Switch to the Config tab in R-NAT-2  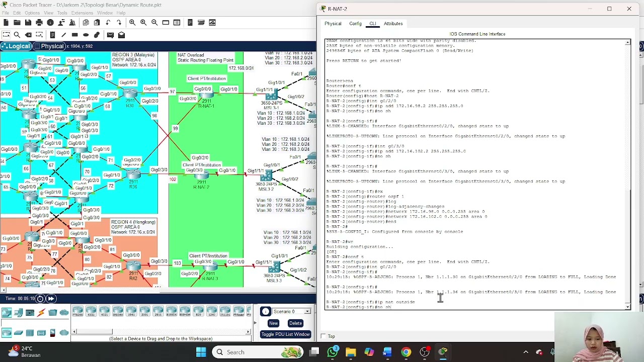point(355,24)
